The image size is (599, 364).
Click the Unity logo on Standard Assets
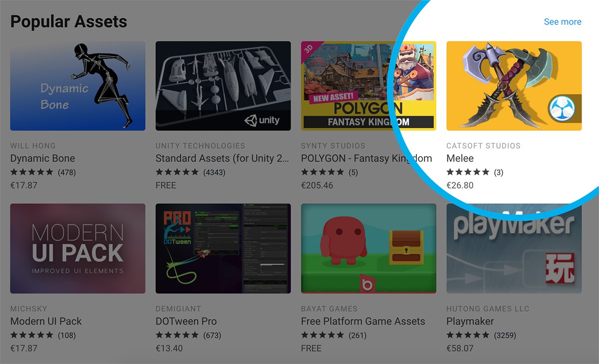point(262,120)
